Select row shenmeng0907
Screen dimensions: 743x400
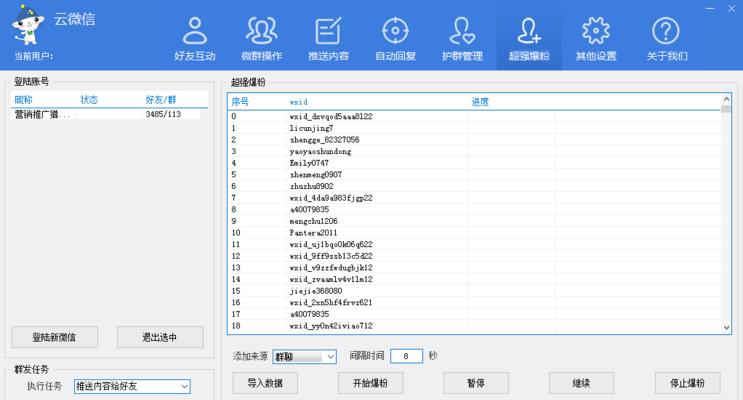[x=475, y=174]
